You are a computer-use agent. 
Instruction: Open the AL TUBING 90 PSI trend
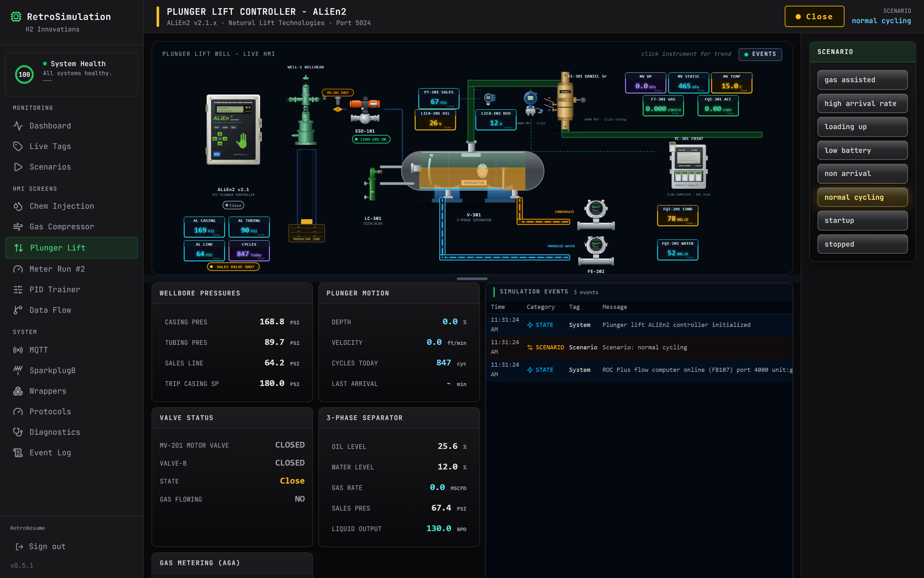click(x=249, y=227)
